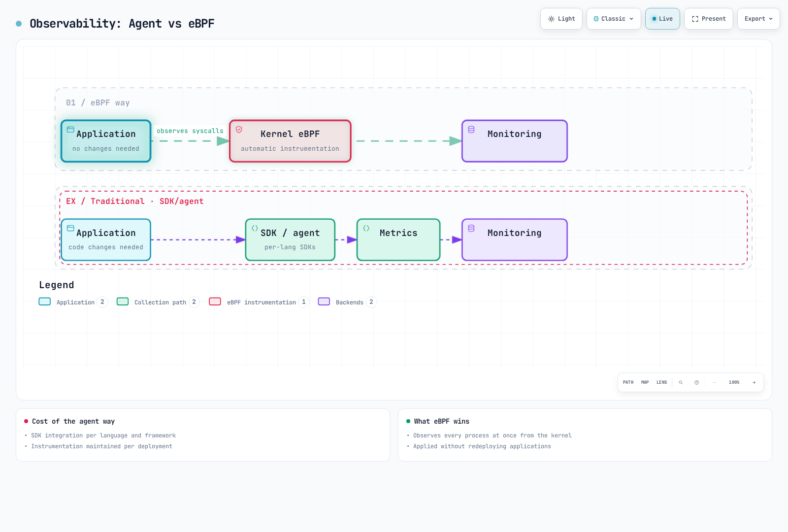Switch to MAP view mode
Viewport: 788px width, 532px height.
click(x=645, y=382)
